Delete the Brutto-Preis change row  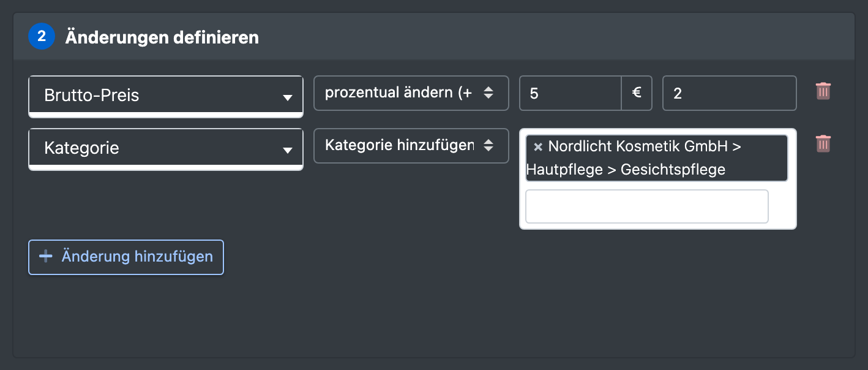pyautogui.click(x=823, y=92)
